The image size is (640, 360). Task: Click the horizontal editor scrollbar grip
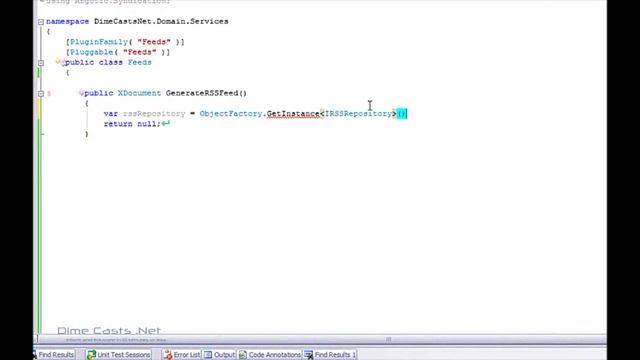click(389, 339)
